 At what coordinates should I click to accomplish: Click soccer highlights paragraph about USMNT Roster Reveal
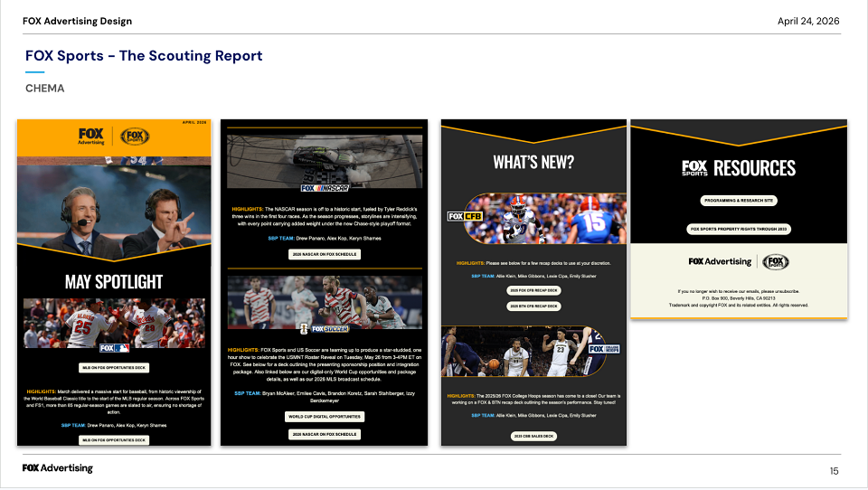[325, 365]
